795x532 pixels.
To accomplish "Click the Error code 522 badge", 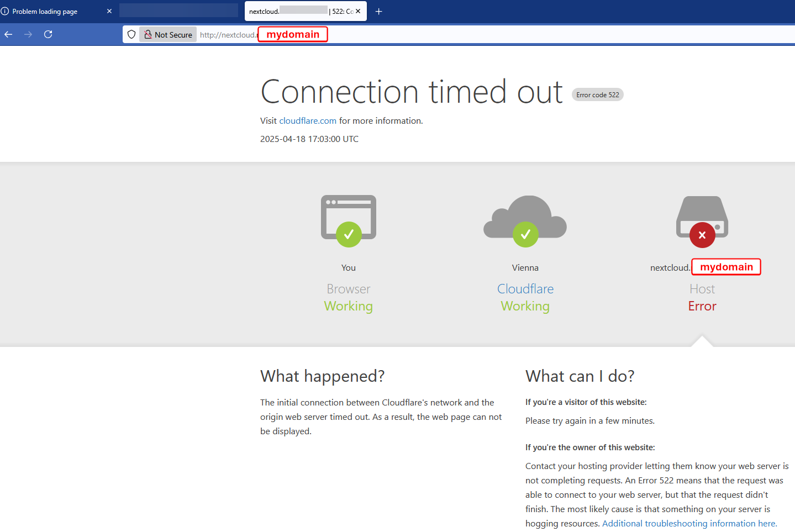I will 598,95.
